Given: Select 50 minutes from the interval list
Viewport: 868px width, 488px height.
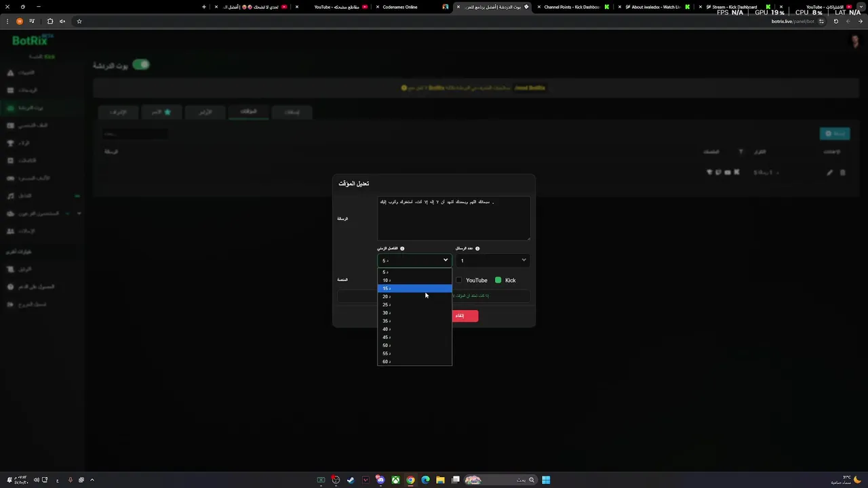Looking at the screenshot, I should (414, 345).
